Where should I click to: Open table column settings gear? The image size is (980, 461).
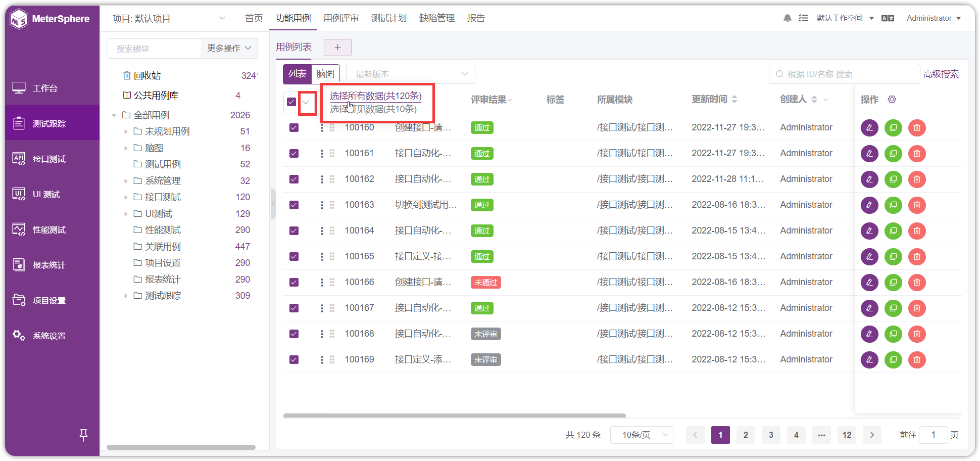[892, 100]
